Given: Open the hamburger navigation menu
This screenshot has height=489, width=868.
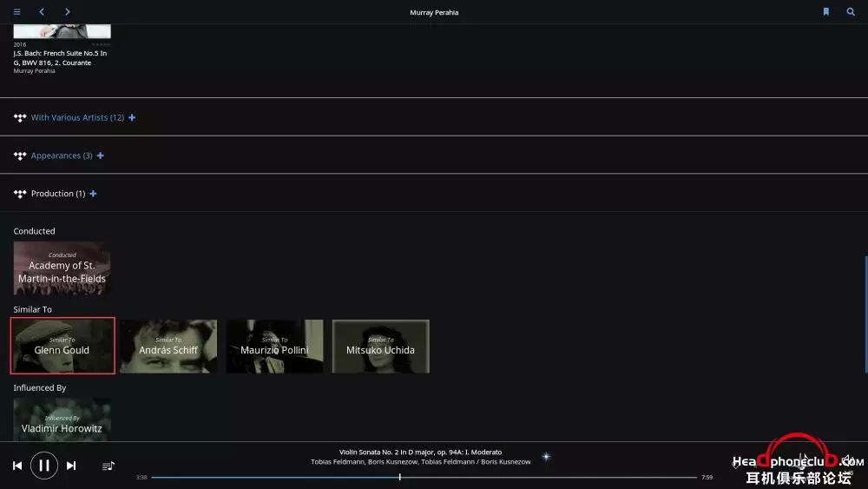Looking at the screenshot, I should [x=17, y=11].
